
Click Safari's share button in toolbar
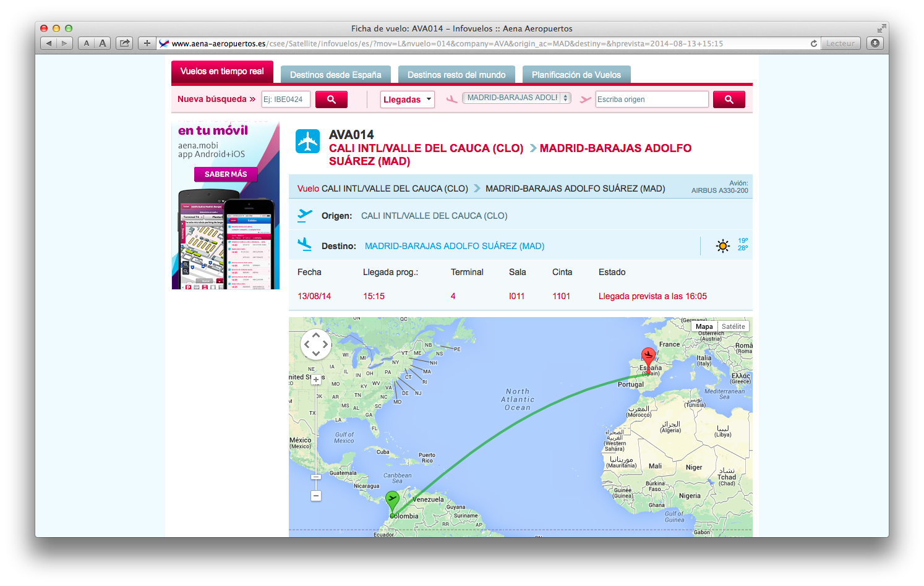[124, 43]
